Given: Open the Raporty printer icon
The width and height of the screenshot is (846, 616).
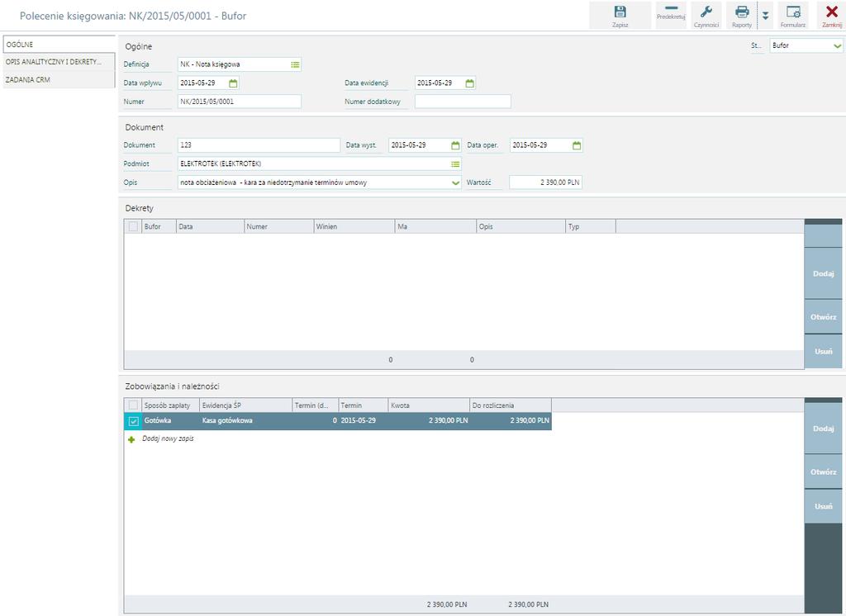Looking at the screenshot, I should (742, 16).
